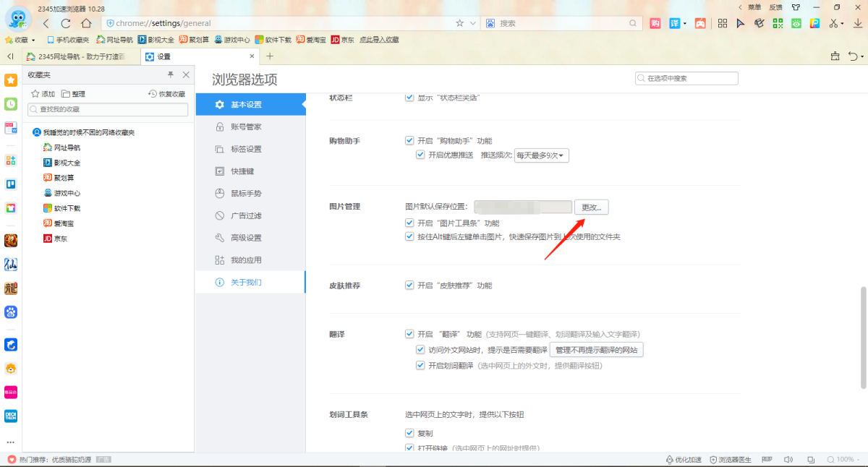Expand the 收藏 bookmarks bar dropdown

[33, 40]
